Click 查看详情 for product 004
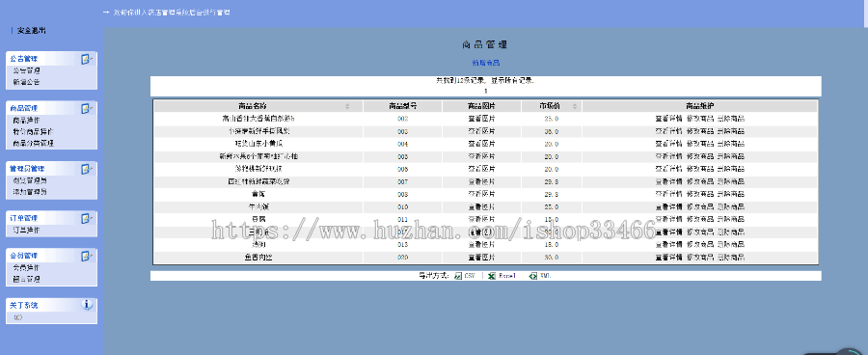This screenshot has width=868, height=355. (668, 144)
